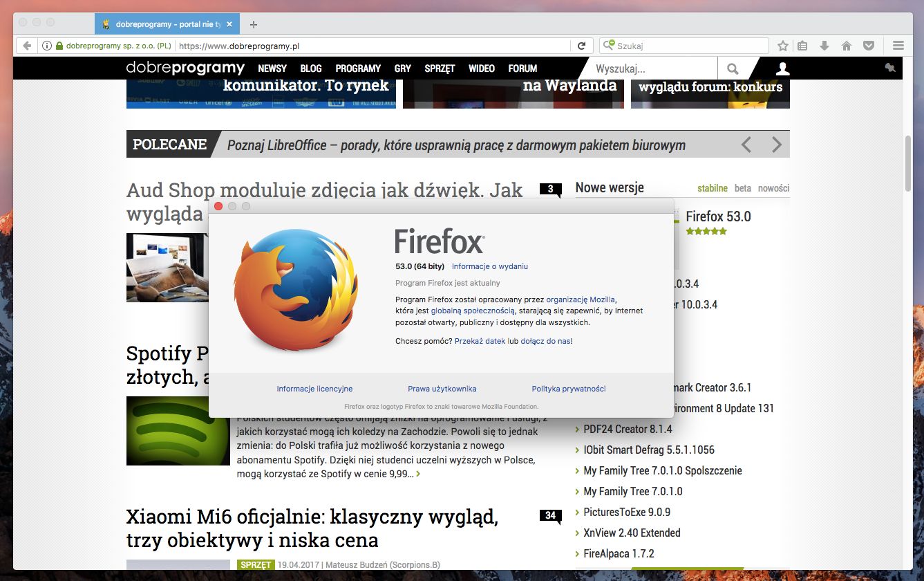Show previous recommended article arrow
This screenshot has height=581, width=924.
tap(746, 145)
